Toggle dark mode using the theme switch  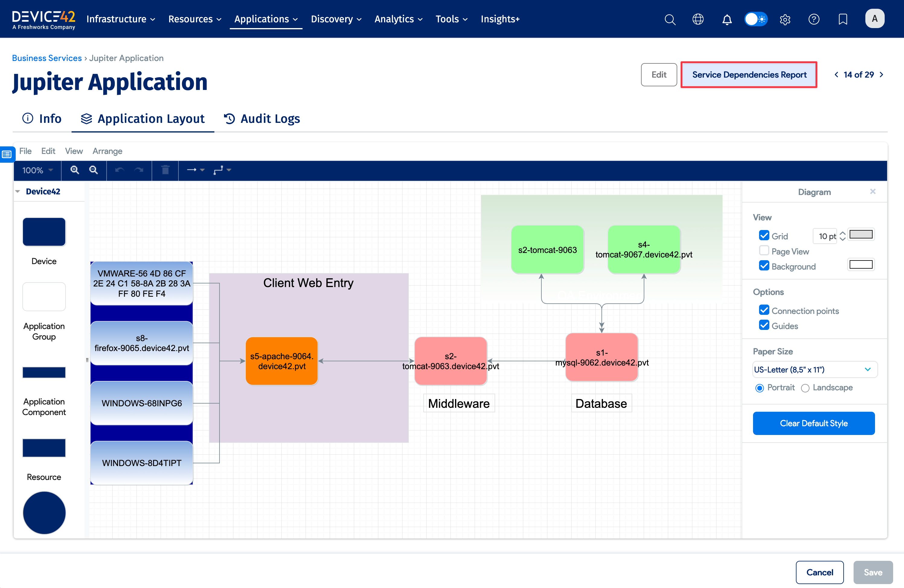coord(755,19)
